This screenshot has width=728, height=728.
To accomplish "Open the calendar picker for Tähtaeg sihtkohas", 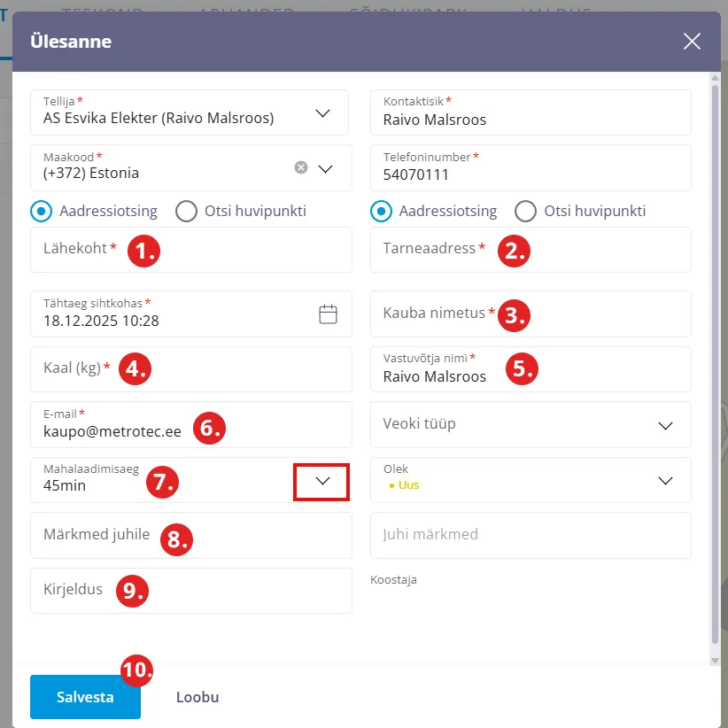I will pos(328,314).
